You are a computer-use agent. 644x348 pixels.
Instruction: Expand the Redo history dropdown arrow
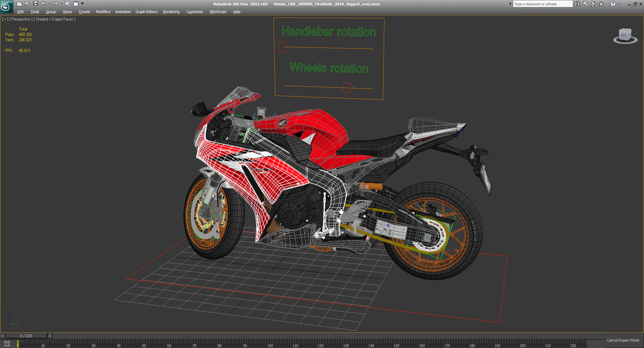coord(61,4)
